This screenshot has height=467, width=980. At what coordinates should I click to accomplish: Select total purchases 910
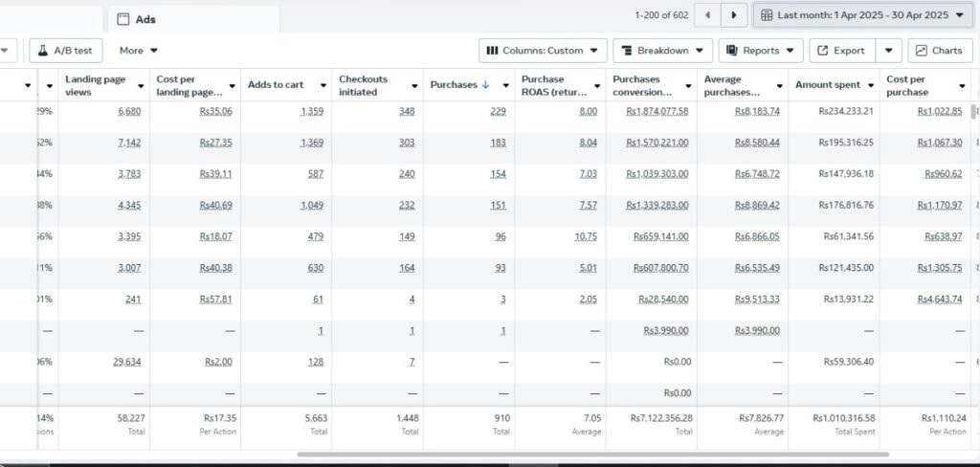(x=501, y=418)
